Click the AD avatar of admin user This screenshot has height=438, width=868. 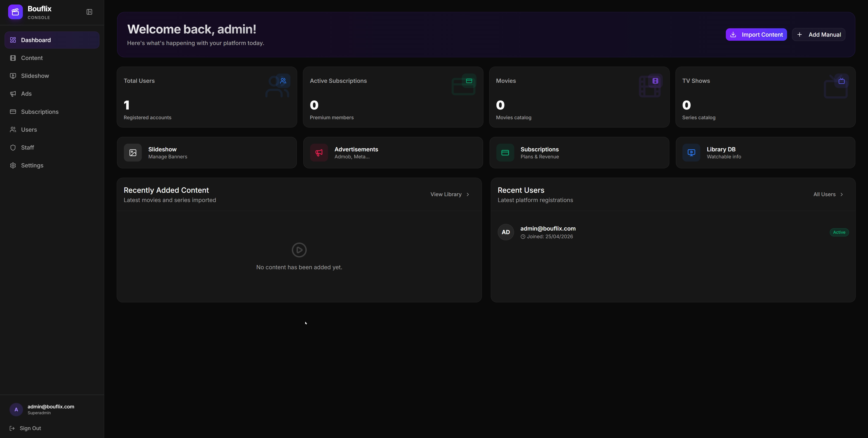tap(506, 232)
